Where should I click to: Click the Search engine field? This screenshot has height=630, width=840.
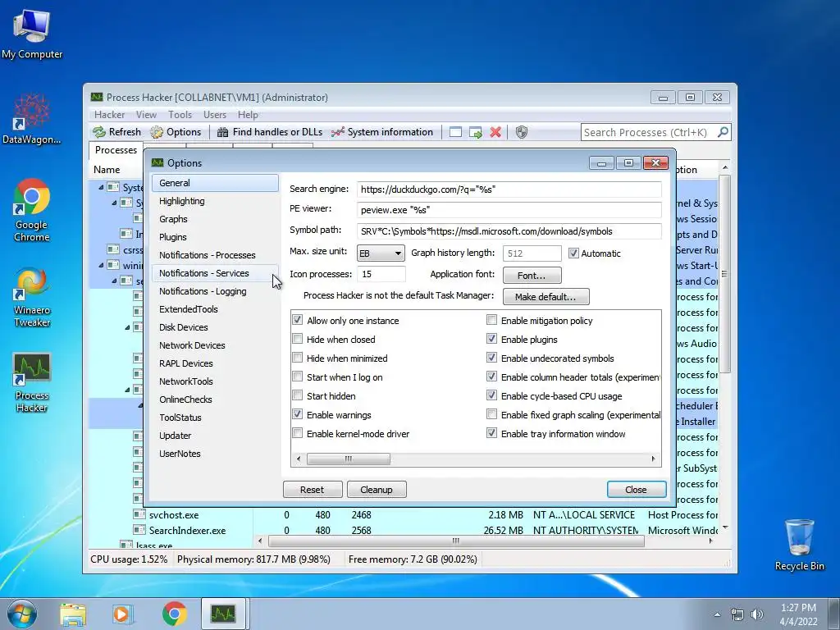tap(509, 189)
